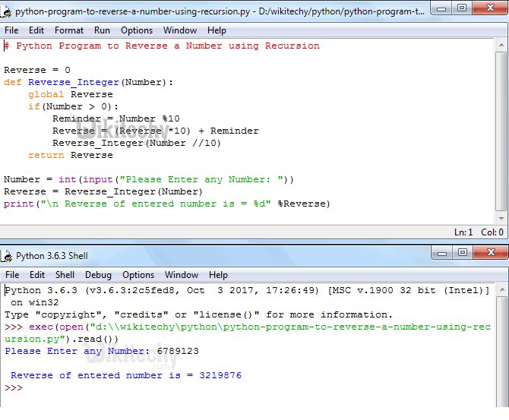Open File menu in Python Shell window
This screenshot has height=420, width=509.
(x=12, y=275)
